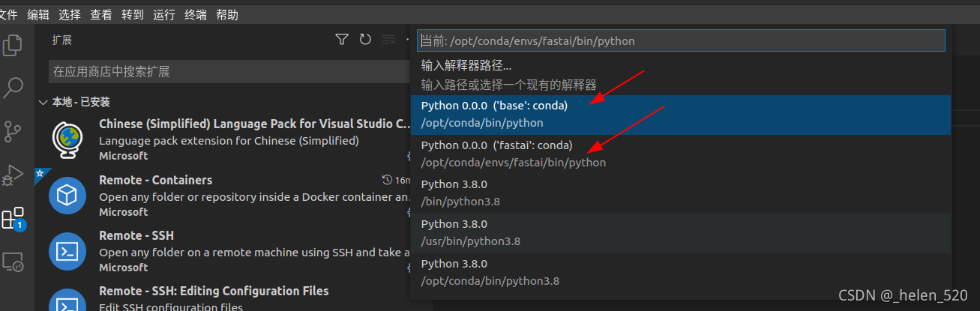Select Python 3.8.0 at /usr/bin/python3.8

[681, 232]
